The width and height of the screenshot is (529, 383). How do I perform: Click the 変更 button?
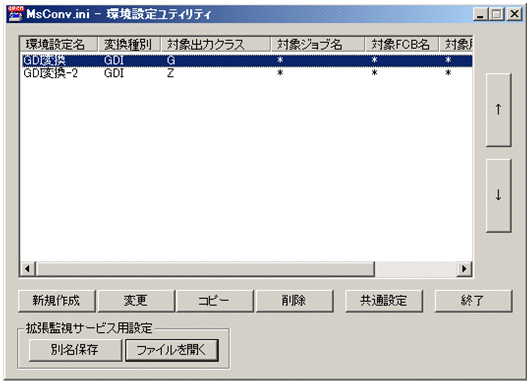click(136, 300)
